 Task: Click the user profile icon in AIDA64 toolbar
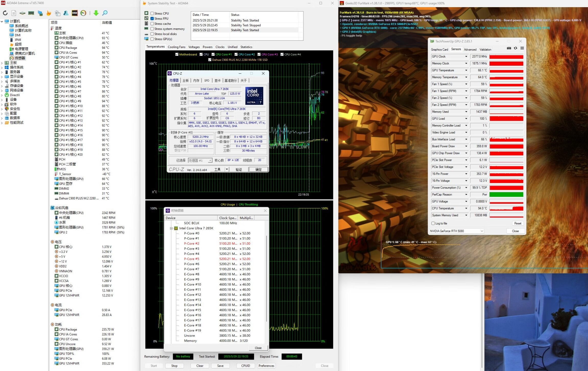point(66,13)
